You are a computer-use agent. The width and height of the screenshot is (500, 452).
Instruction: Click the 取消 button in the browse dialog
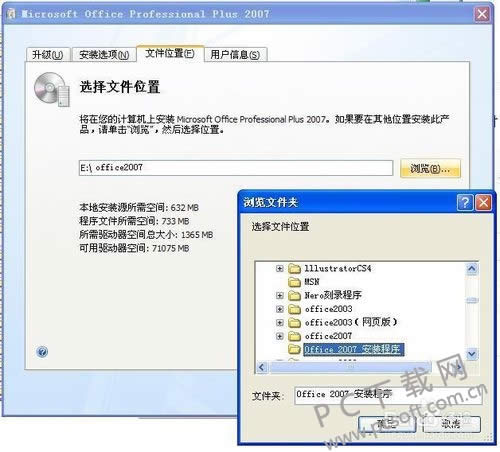451,424
